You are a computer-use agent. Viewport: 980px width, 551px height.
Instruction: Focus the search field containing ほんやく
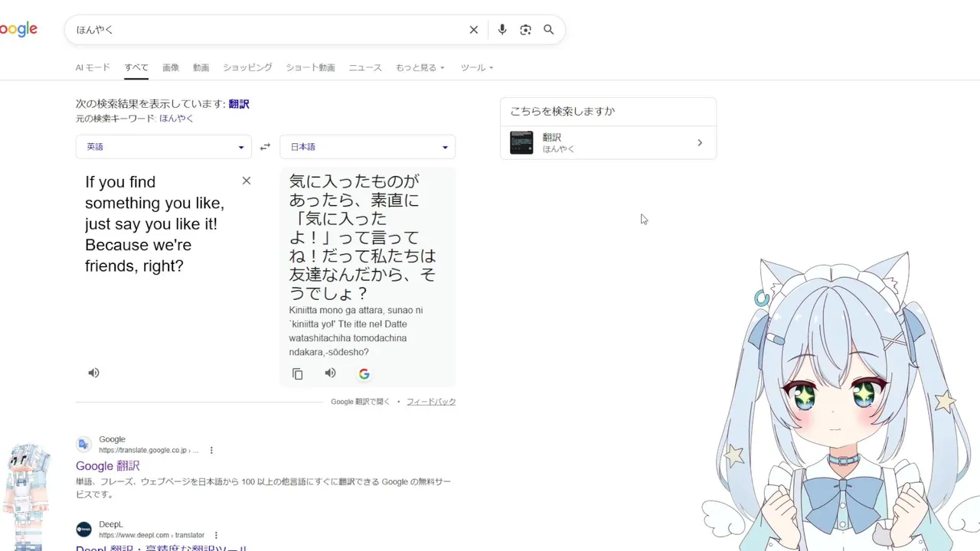268,30
